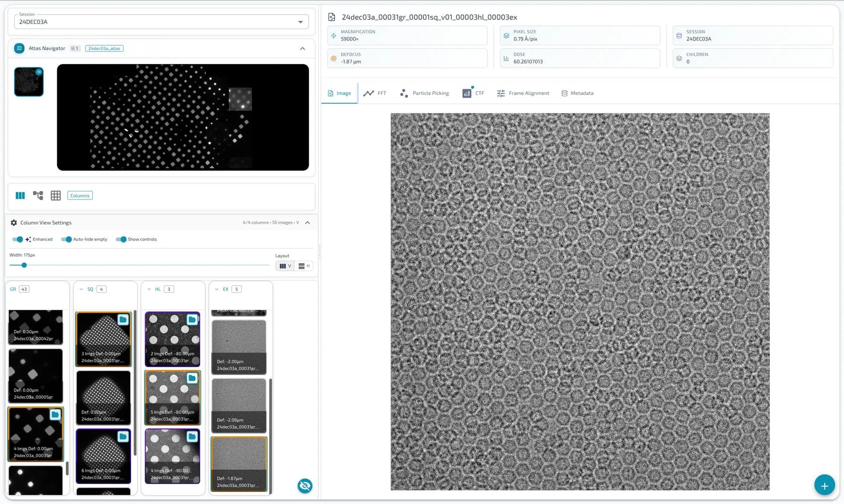This screenshot has height=504, width=844.
Task: Click the Width slider handle
Action: [x=24, y=265]
